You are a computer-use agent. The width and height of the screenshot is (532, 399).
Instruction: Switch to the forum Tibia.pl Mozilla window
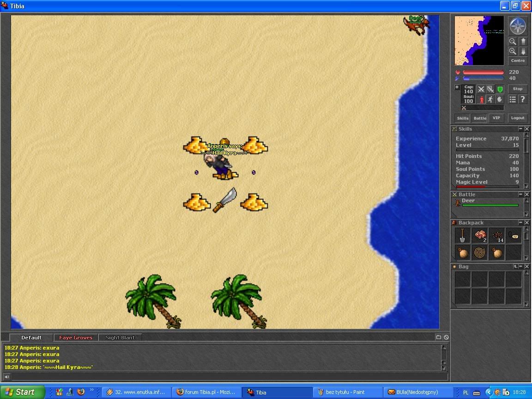click(x=206, y=392)
